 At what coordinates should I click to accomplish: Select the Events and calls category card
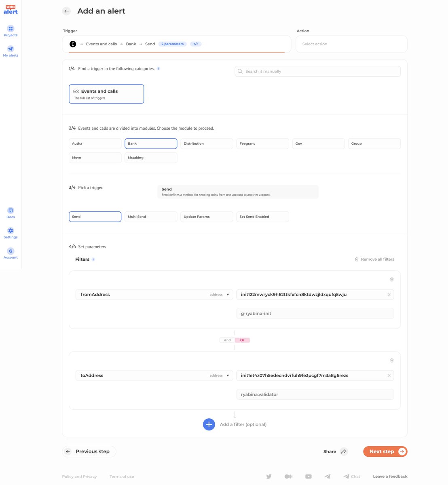106,94
